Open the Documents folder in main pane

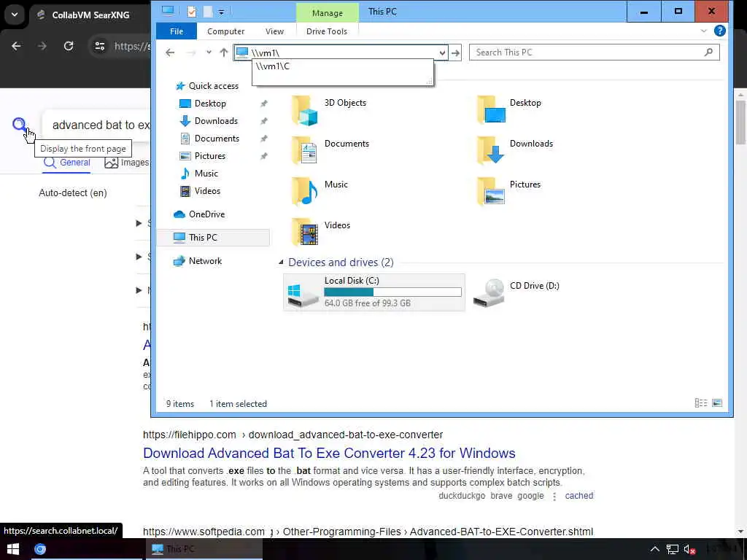click(304, 152)
